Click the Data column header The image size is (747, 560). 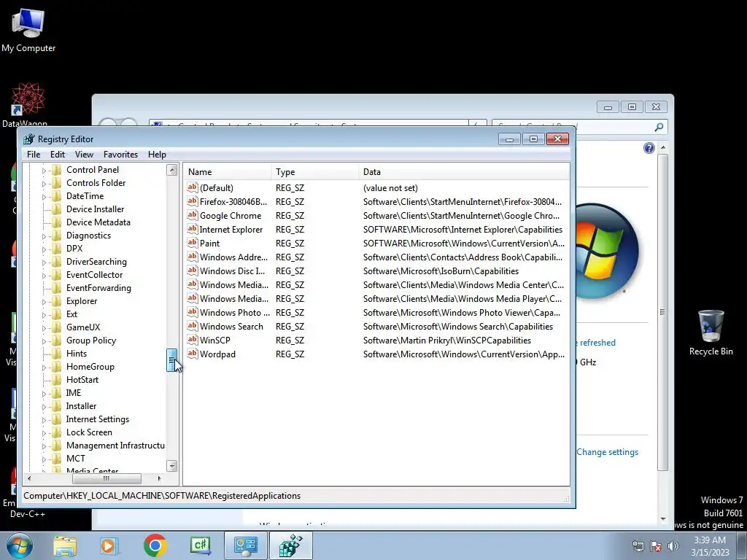pyautogui.click(x=464, y=172)
